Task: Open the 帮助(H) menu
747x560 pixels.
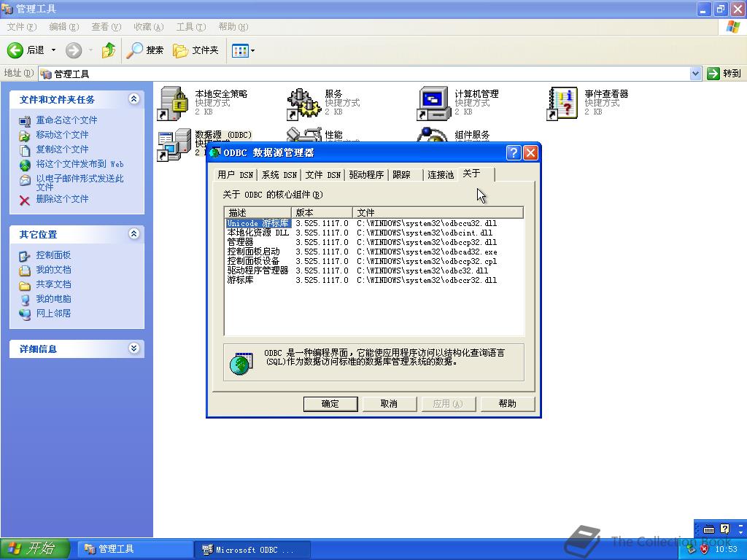Action: pyautogui.click(x=233, y=27)
